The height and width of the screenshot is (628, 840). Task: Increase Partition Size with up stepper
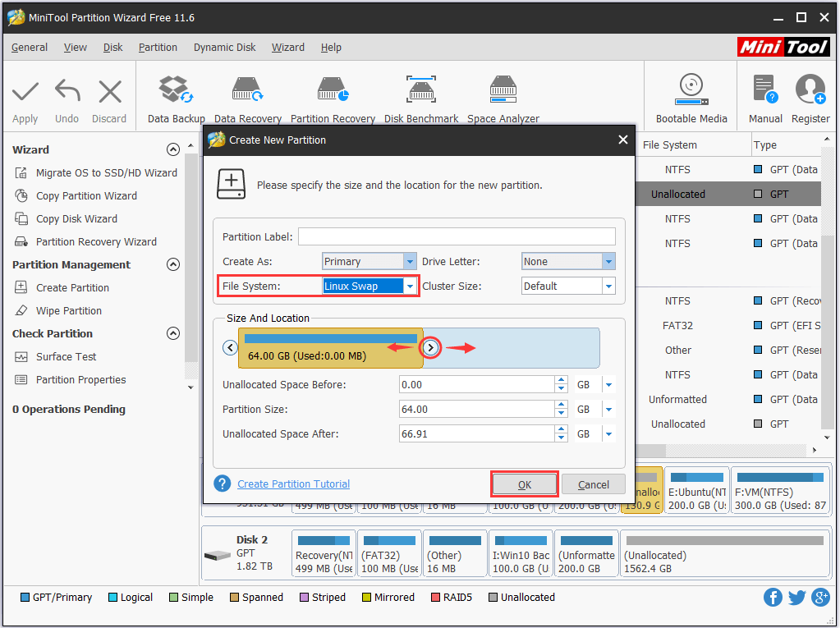[x=561, y=406]
